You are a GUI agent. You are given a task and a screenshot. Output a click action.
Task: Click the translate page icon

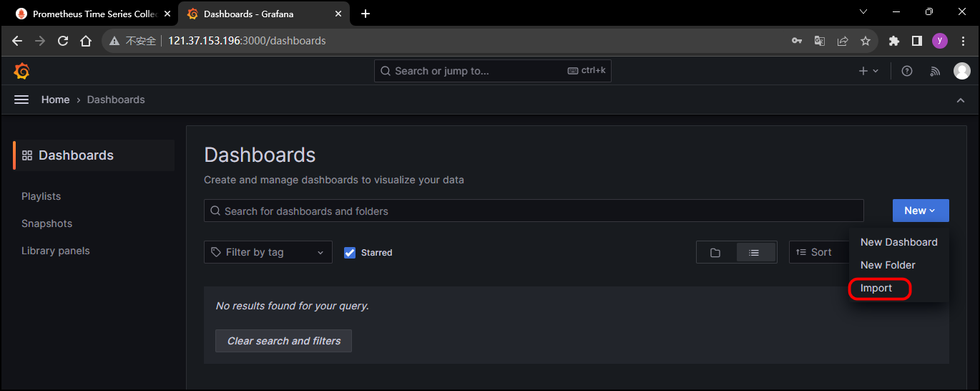[820, 41]
